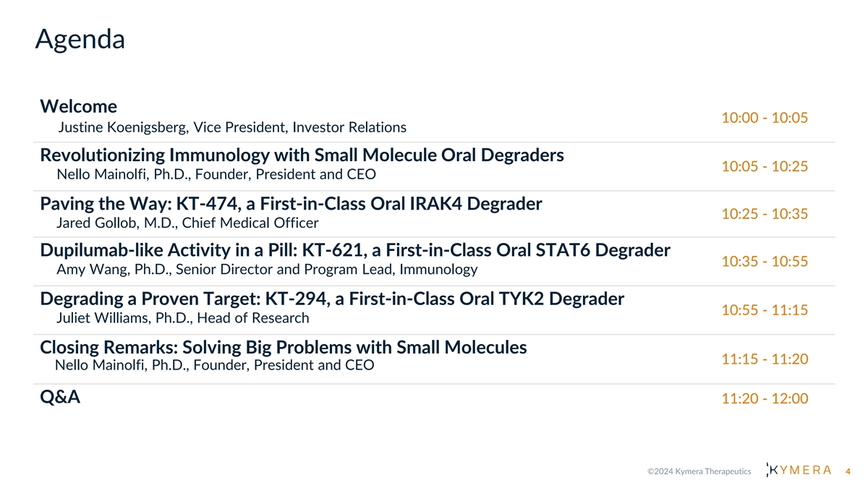Select Revolutionizing Immunology agenda heading
The height and width of the screenshot is (488, 868).
click(302, 155)
